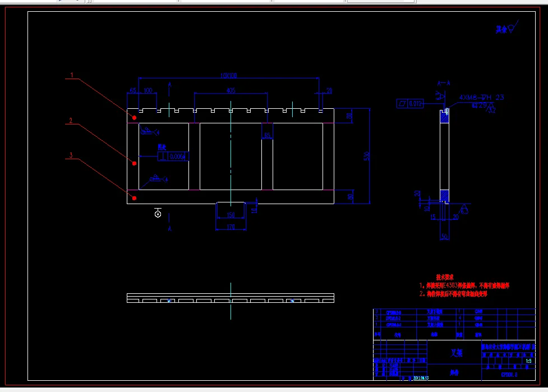Click balloon number 3
Image resolution: width=548 pixels, height=392 pixels.
coord(71,155)
